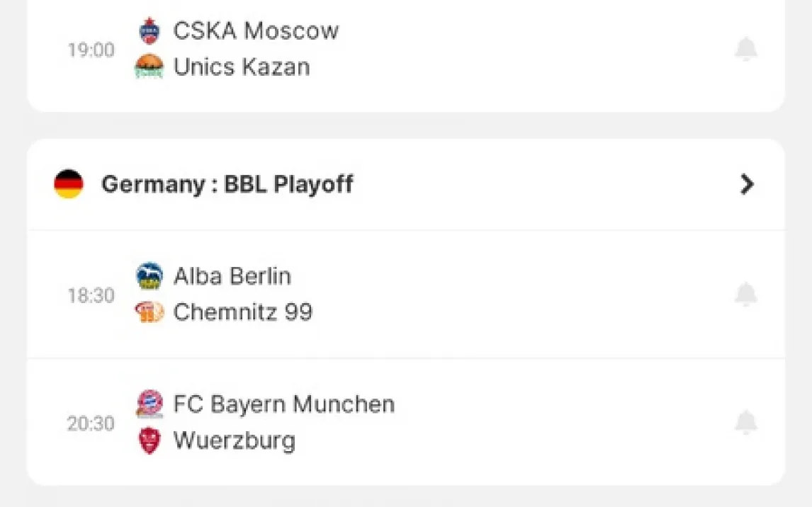Toggle notification bell for CSKA Moscow match
Screen dimensions: 812x507
click(745, 50)
